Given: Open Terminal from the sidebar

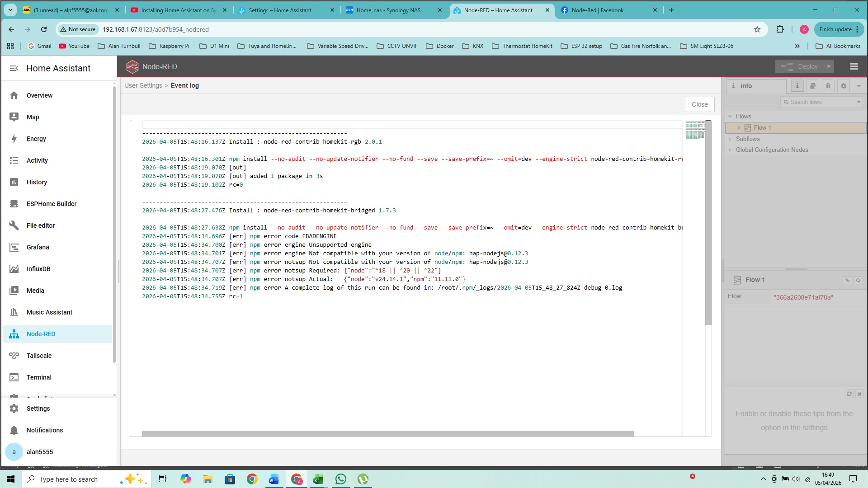Looking at the screenshot, I should [x=39, y=377].
